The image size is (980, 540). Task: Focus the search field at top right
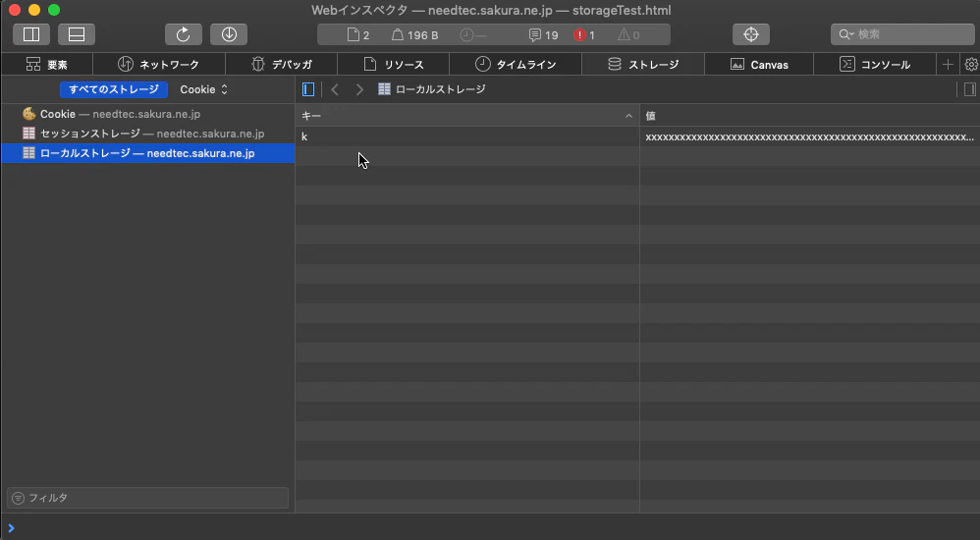click(x=902, y=34)
